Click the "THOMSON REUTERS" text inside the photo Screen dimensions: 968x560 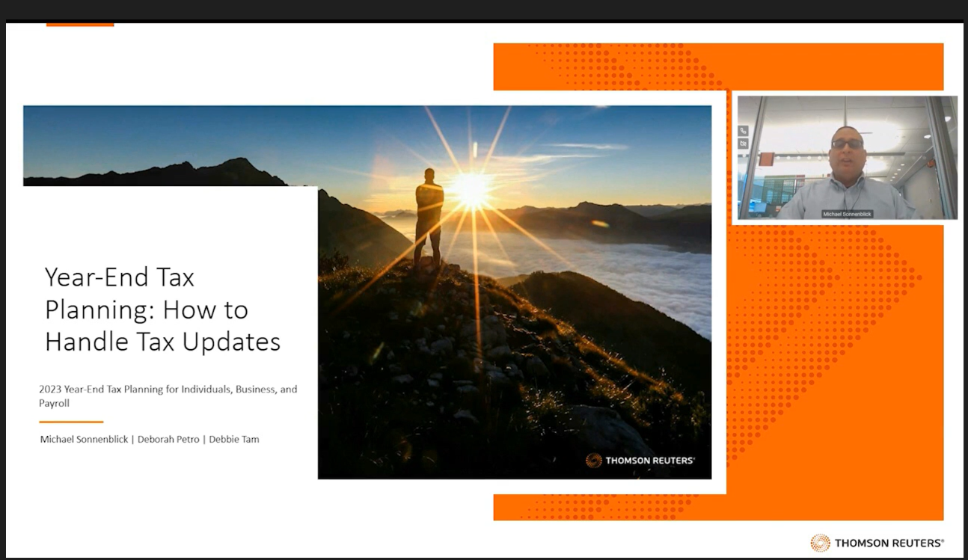click(649, 461)
